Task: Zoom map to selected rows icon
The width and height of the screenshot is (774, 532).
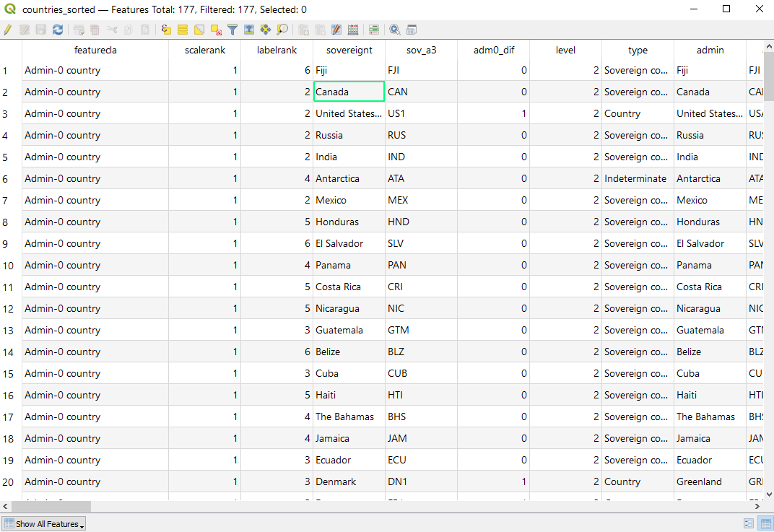Action: [282, 30]
